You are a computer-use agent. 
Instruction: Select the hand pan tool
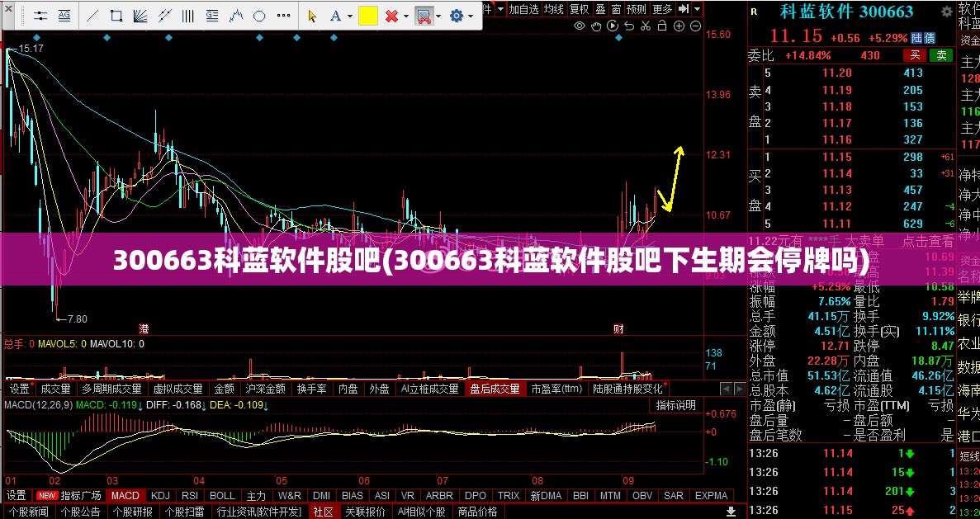click(596, 26)
